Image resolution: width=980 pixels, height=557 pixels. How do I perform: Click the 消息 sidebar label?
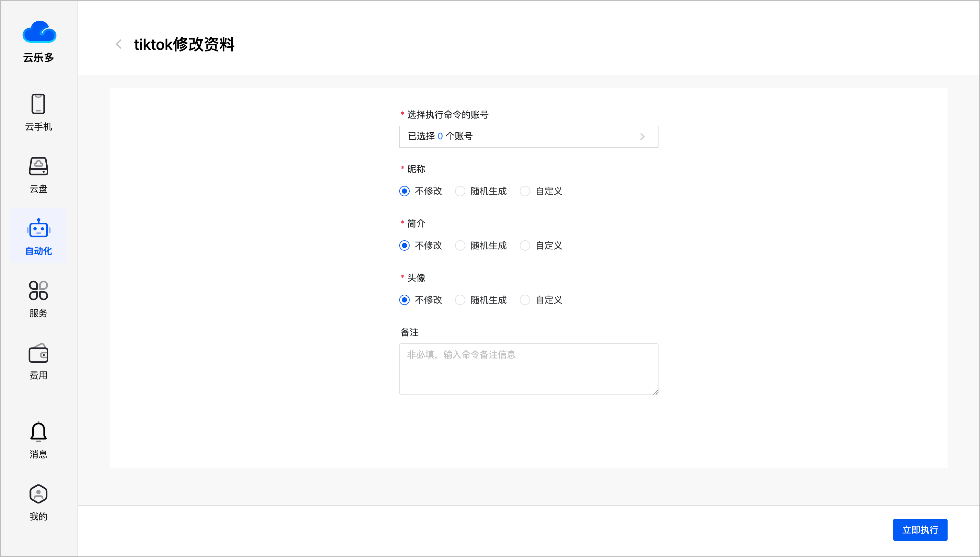click(x=38, y=454)
